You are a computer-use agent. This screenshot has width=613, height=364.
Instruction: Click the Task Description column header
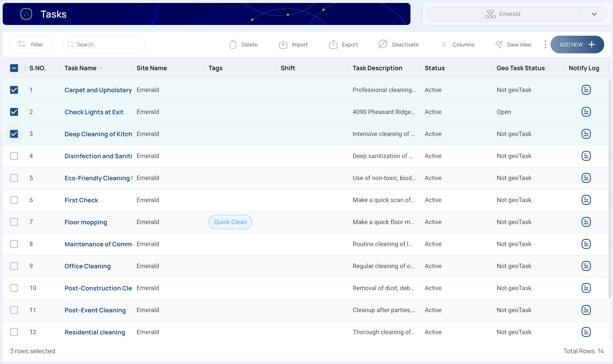[377, 68]
